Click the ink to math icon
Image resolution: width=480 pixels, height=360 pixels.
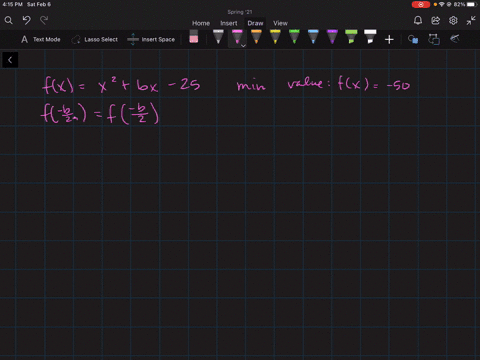[x=455, y=39]
